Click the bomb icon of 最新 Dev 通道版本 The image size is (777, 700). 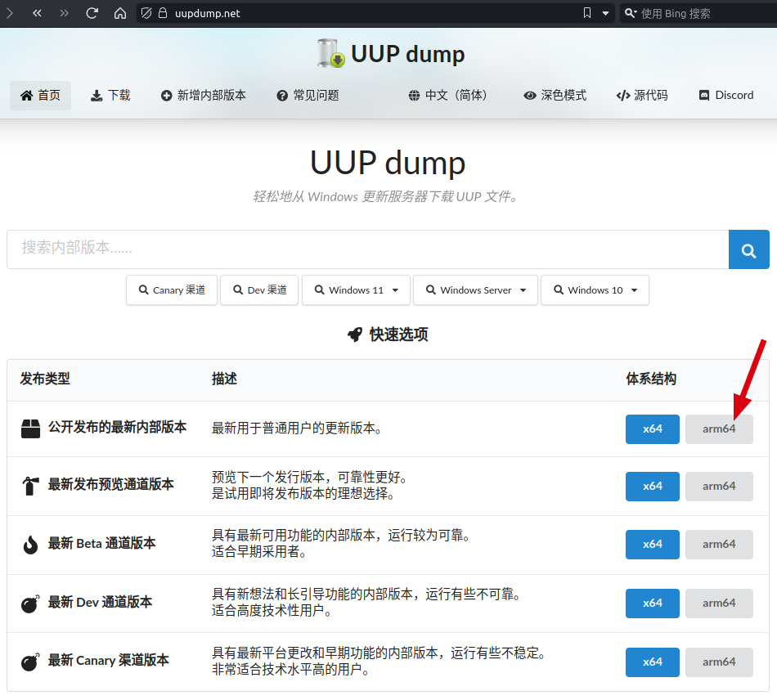click(30, 604)
